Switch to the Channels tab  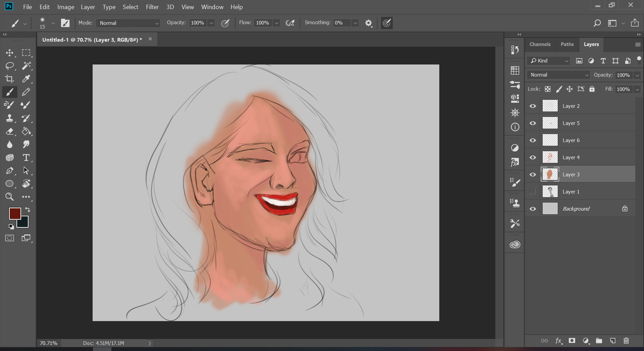coord(540,44)
